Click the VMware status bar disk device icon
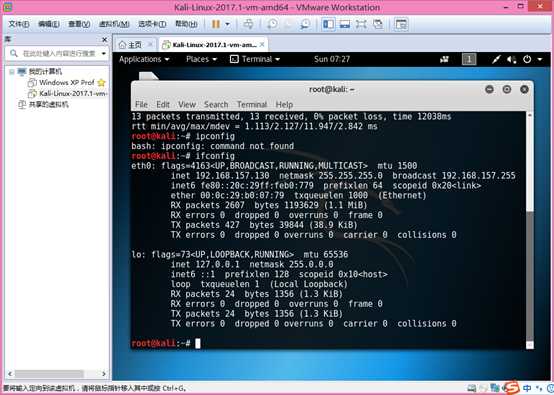 click(x=471, y=389)
